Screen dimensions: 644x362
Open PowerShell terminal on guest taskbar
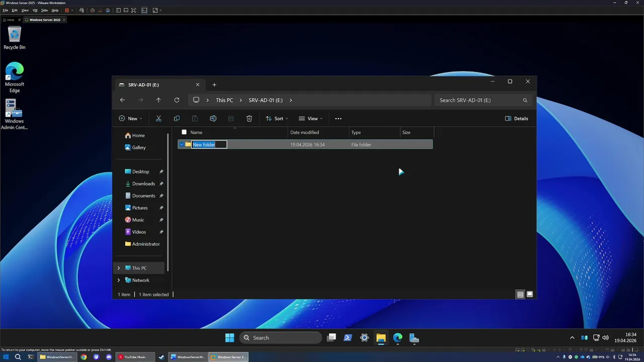click(x=348, y=338)
